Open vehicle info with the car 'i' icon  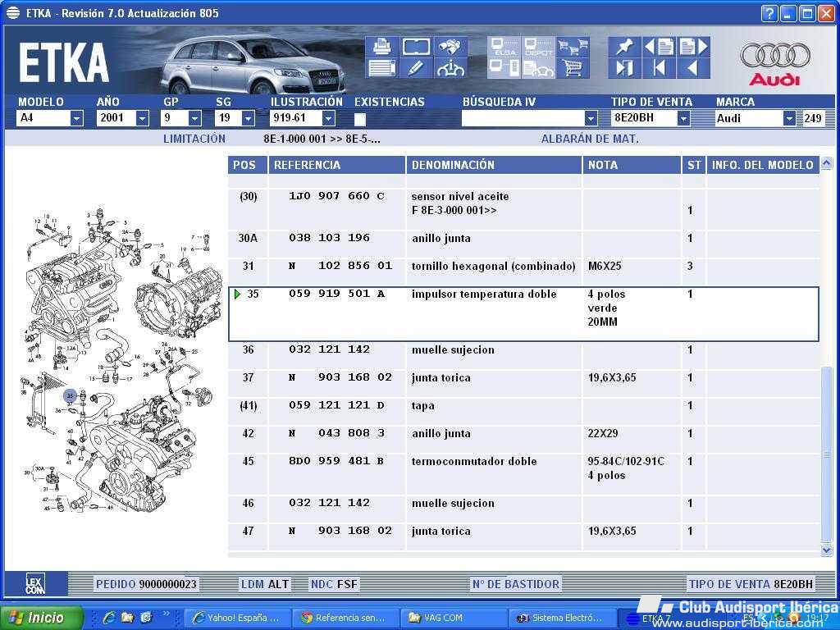(x=450, y=69)
